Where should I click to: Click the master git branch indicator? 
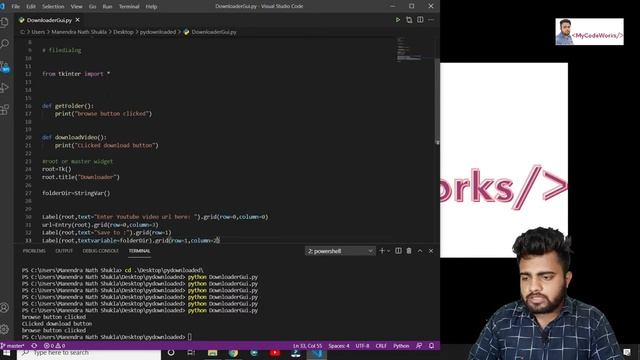tap(13, 346)
